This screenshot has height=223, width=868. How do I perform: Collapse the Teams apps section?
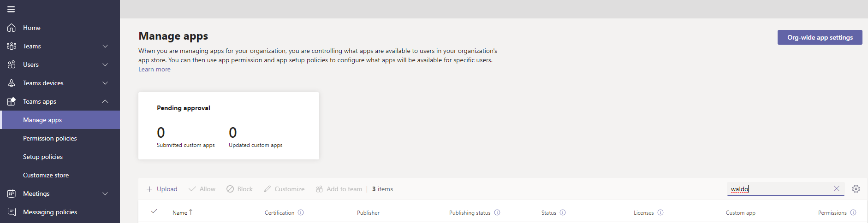(105, 101)
